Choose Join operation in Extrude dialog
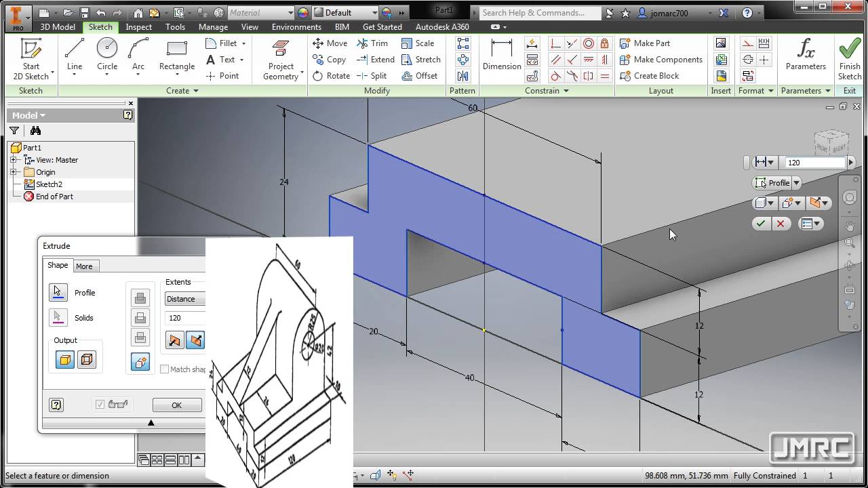868x488 pixels. tap(140, 298)
